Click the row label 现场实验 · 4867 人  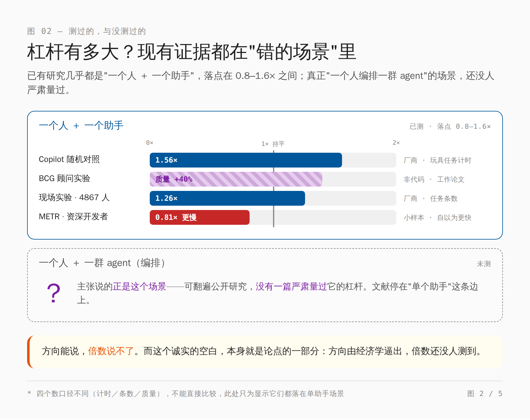74,197
